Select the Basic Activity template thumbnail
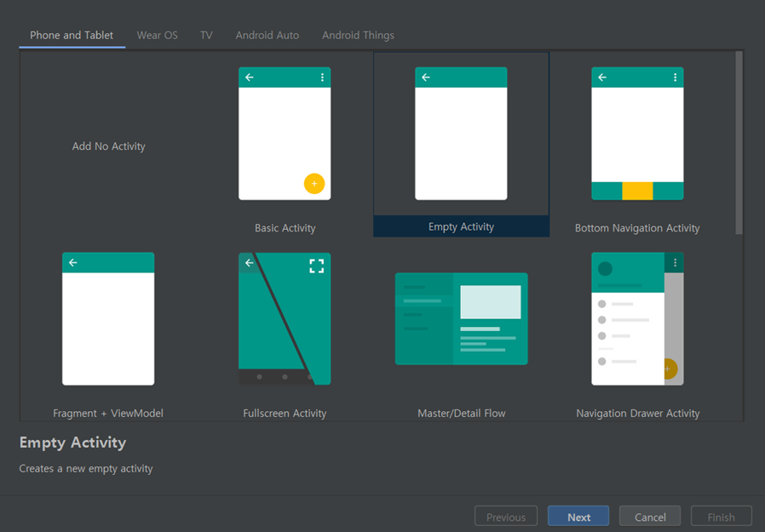The image size is (765, 532). tap(285, 134)
